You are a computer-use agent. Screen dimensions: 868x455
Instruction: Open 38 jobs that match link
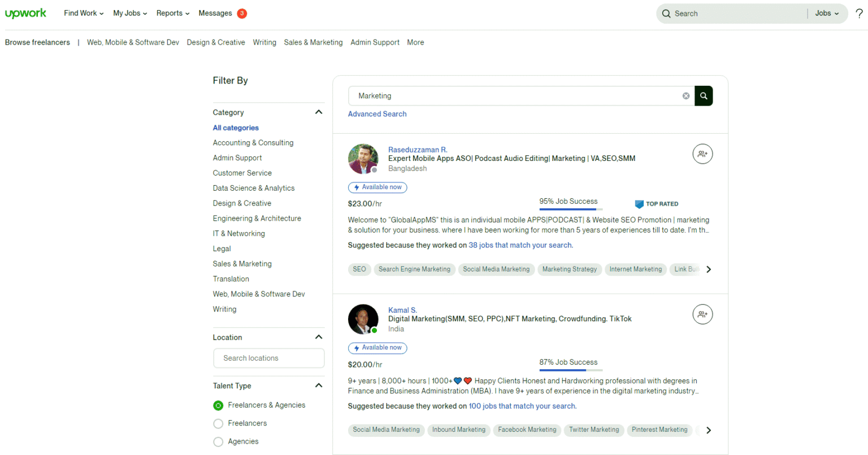(x=520, y=246)
